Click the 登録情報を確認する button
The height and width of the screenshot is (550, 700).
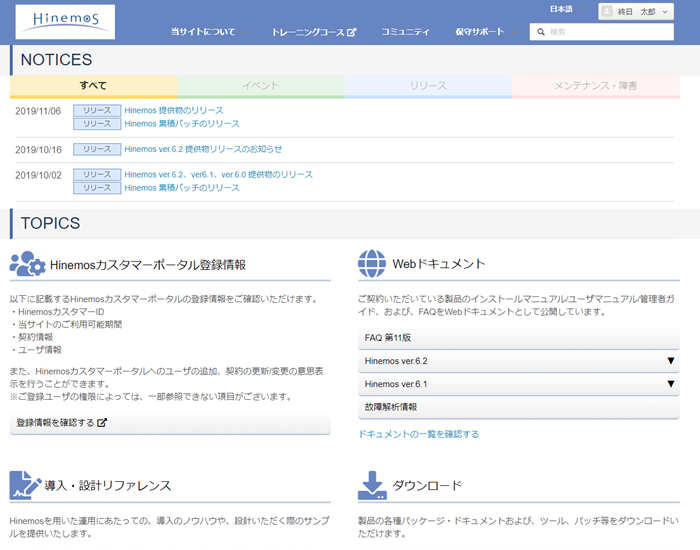[x=170, y=423]
